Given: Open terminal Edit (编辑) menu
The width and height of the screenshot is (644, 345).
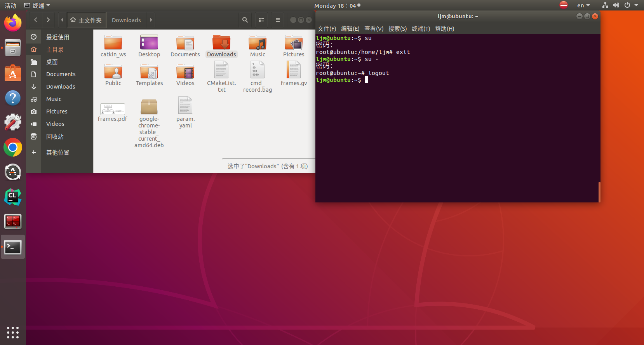Looking at the screenshot, I should tap(350, 29).
